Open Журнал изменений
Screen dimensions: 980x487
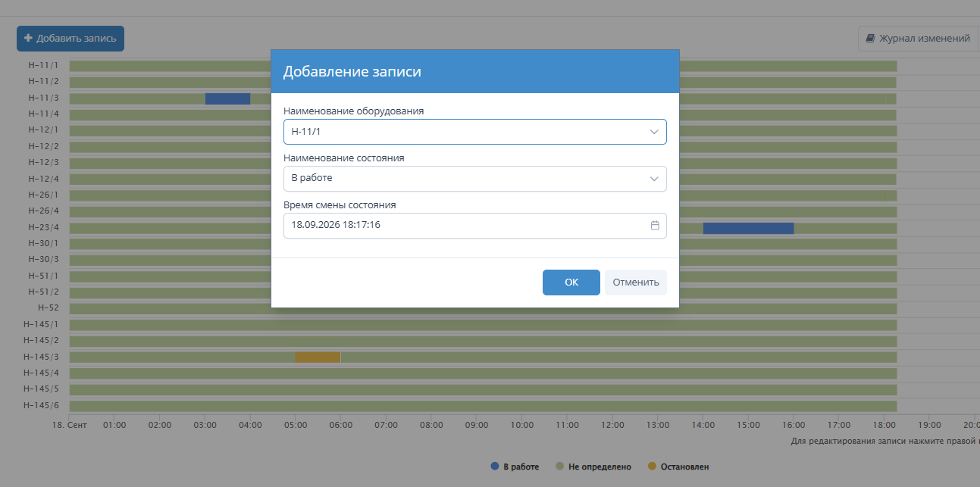click(918, 39)
